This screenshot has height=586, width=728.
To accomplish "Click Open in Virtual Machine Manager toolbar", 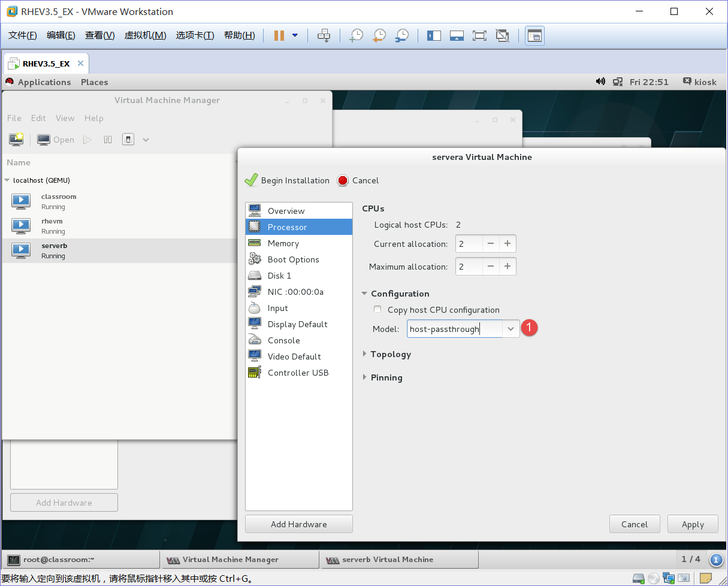I will (x=56, y=140).
